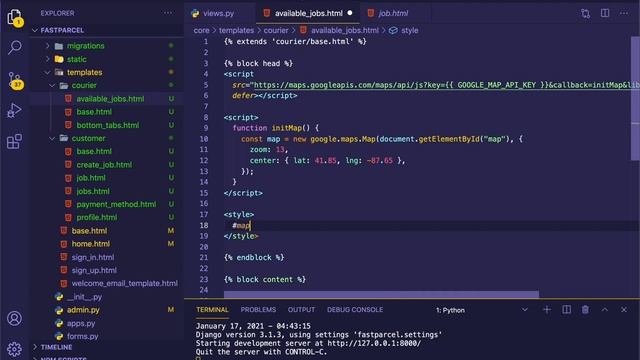Click the http://127.0.0.1:8000/ link in terminal
Screen dimensions: 640x360
click(373, 343)
